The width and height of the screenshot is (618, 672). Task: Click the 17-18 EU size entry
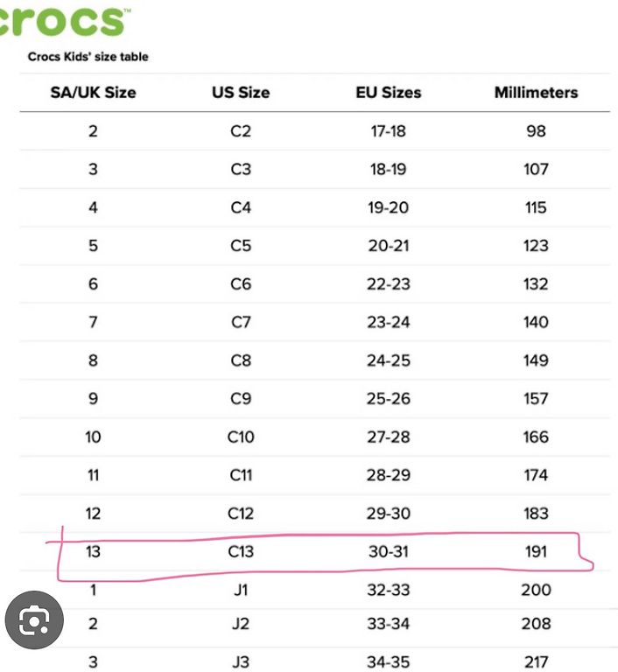coord(389,131)
